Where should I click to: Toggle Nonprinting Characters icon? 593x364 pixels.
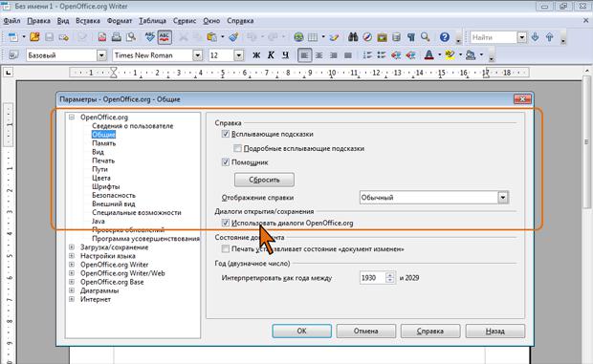(x=410, y=37)
